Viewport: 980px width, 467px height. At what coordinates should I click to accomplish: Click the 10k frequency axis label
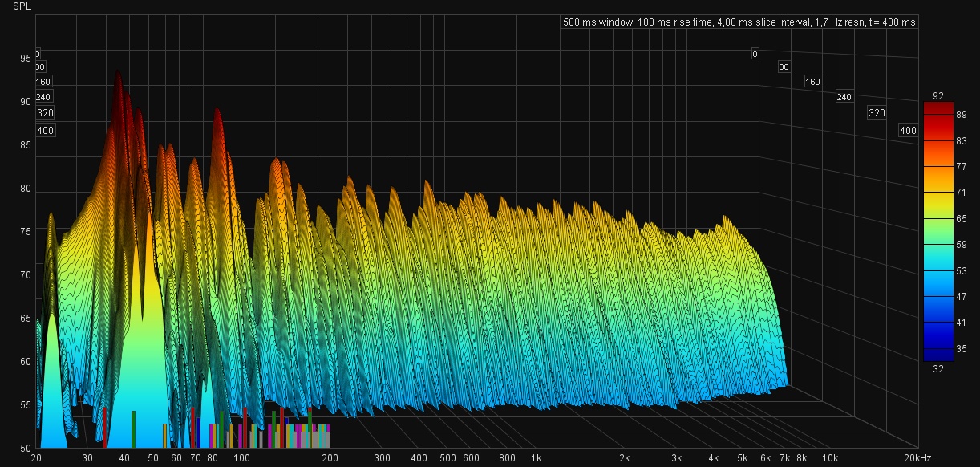(830, 458)
